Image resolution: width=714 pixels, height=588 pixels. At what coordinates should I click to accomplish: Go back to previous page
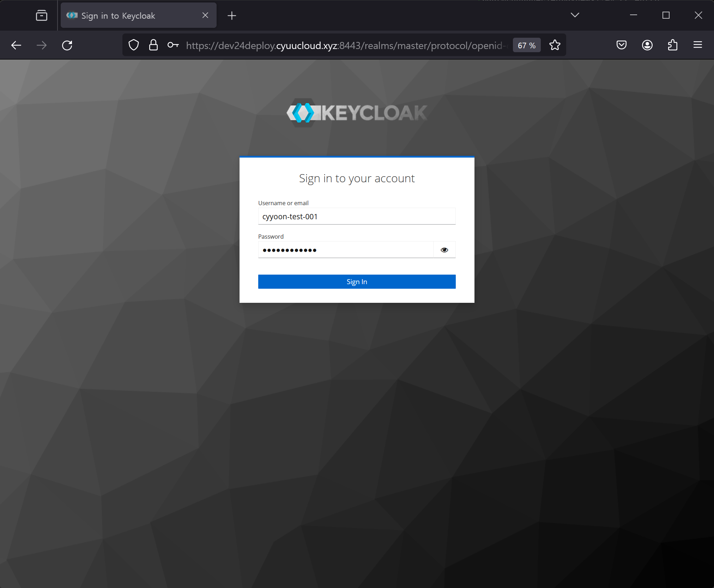(16, 45)
